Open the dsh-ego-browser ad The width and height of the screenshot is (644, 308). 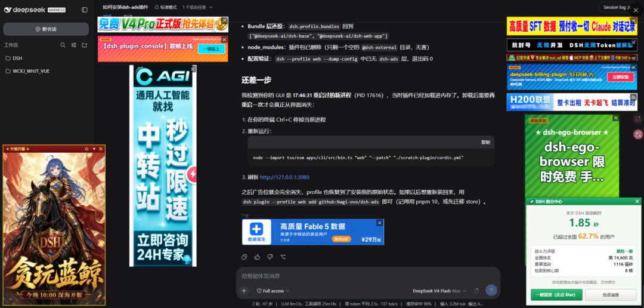pyautogui.click(x=572, y=156)
